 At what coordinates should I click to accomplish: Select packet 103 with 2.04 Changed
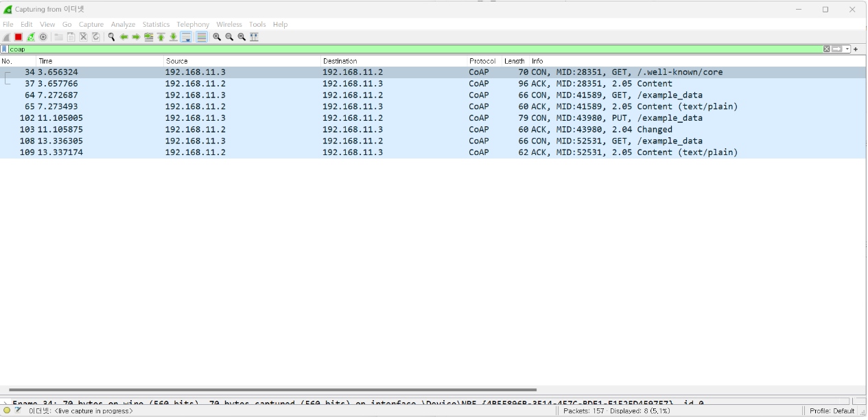[432, 129]
